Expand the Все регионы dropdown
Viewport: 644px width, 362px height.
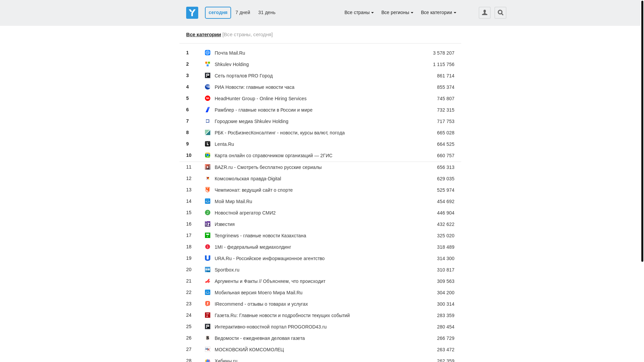point(397,12)
